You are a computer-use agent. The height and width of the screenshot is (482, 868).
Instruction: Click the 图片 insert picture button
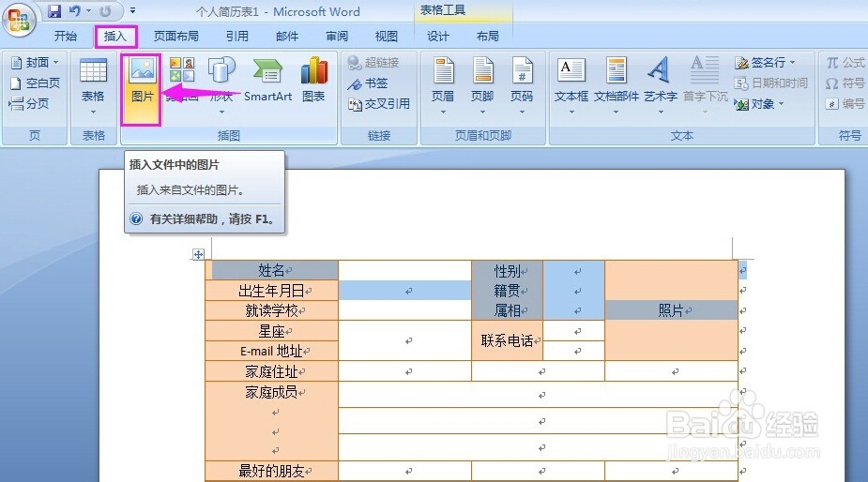click(142, 88)
